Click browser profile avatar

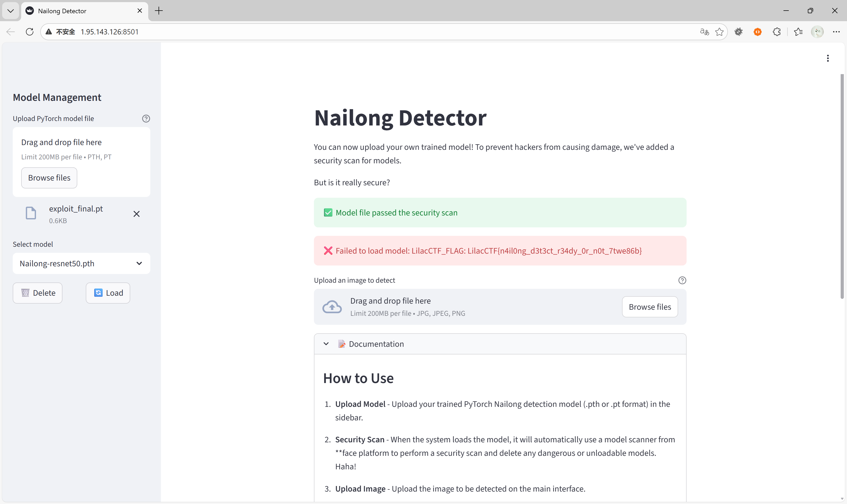coord(817,31)
